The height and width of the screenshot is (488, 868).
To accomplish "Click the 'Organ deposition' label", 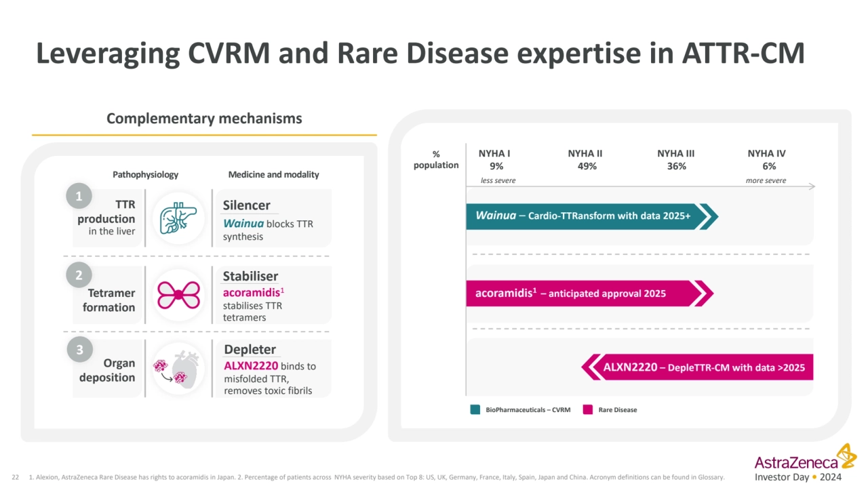I will click(107, 370).
